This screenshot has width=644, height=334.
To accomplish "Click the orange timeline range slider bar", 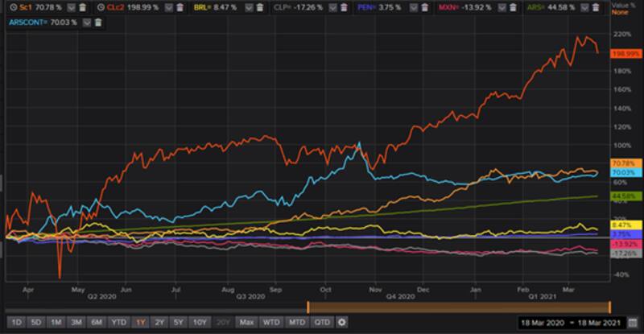I will pyautogui.click(x=459, y=307).
